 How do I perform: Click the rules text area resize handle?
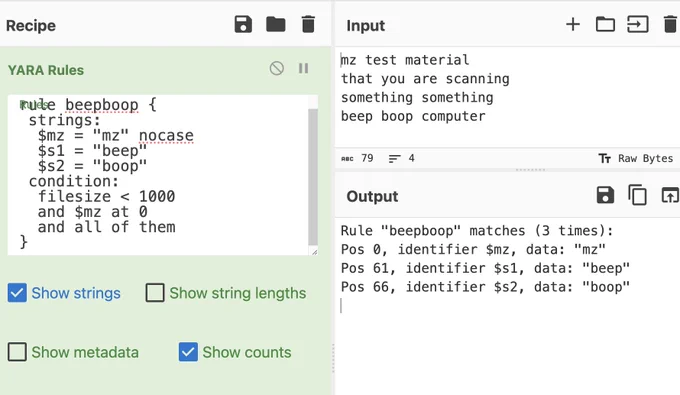point(314,251)
